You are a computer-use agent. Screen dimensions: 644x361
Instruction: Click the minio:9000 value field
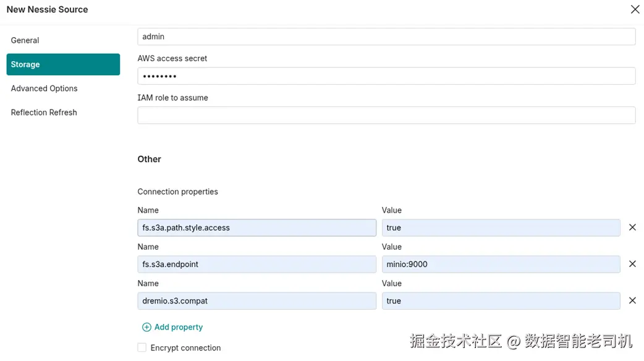pyautogui.click(x=501, y=264)
